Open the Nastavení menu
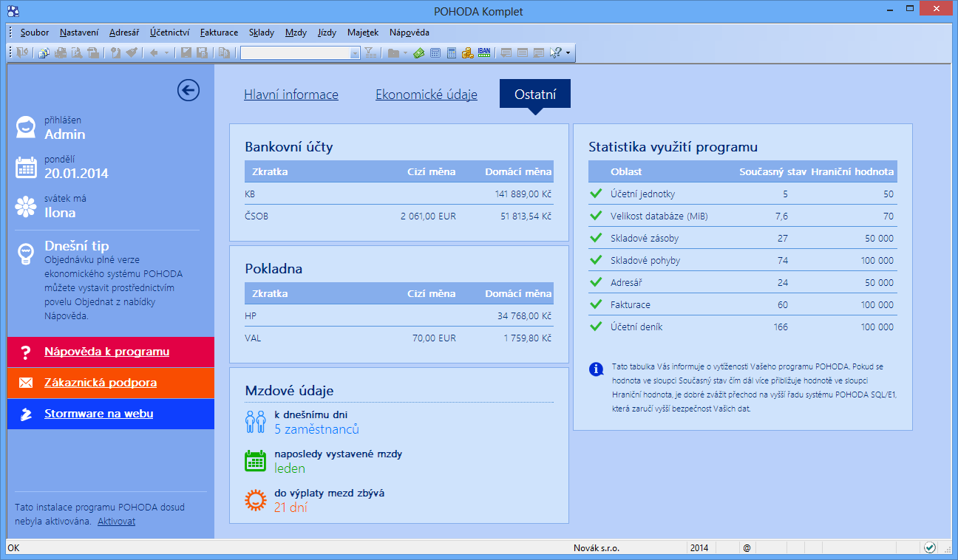 pos(79,33)
